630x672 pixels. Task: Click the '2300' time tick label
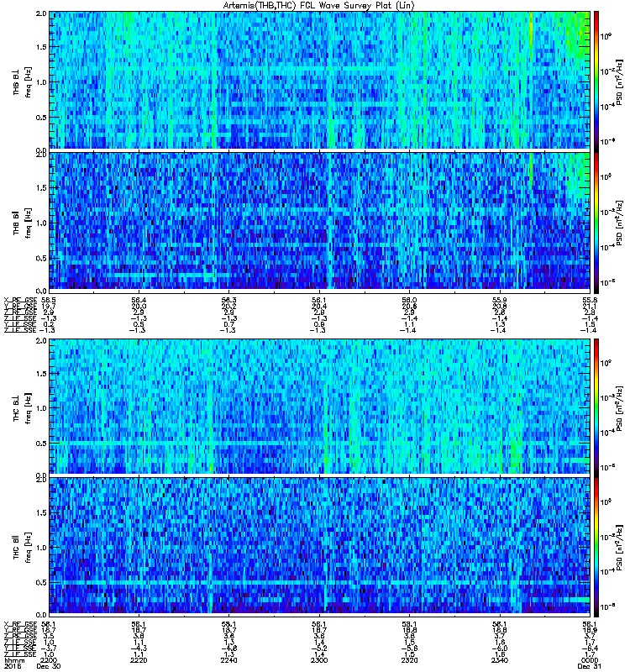pyautogui.click(x=319, y=660)
